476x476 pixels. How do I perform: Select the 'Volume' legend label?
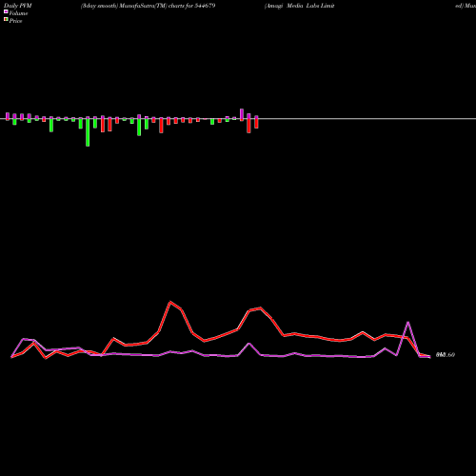pyautogui.click(x=18, y=13)
